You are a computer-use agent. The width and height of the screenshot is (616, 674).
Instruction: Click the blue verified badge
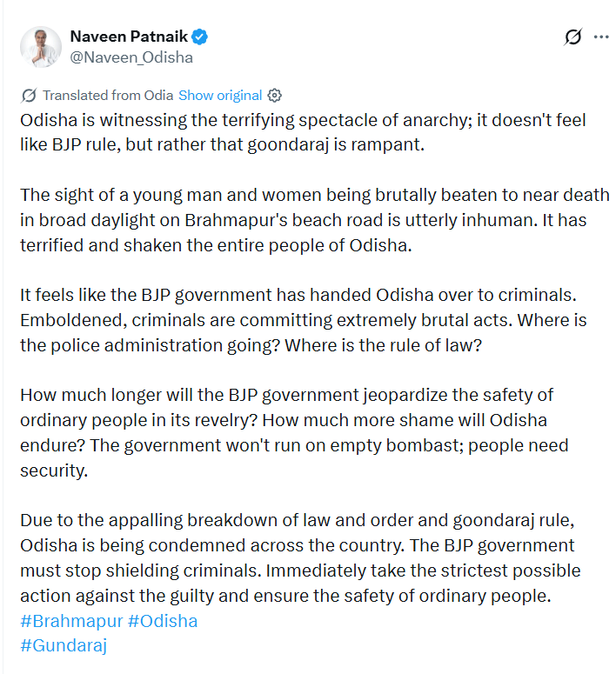[x=199, y=37]
